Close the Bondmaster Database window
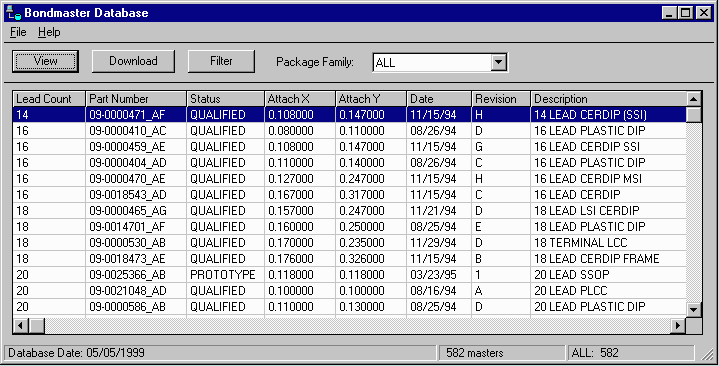Image resolution: width=719 pixels, height=366 pixels. click(703, 13)
